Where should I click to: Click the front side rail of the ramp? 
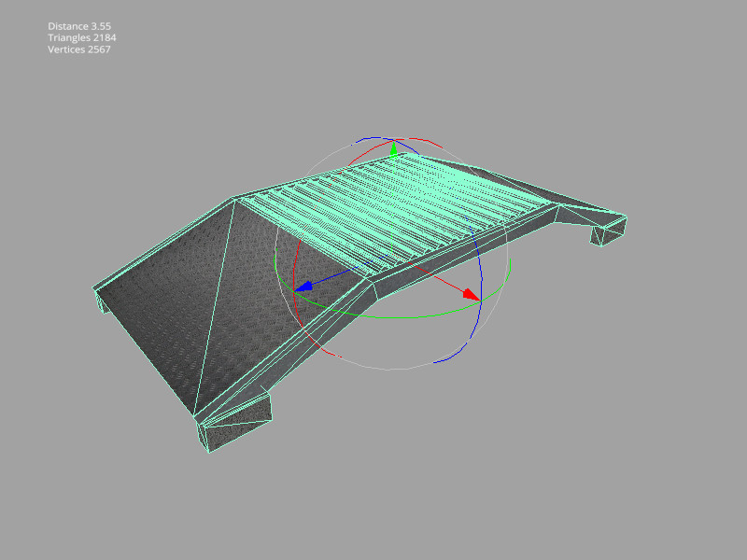pyautogui.click(x=308, y=345)
